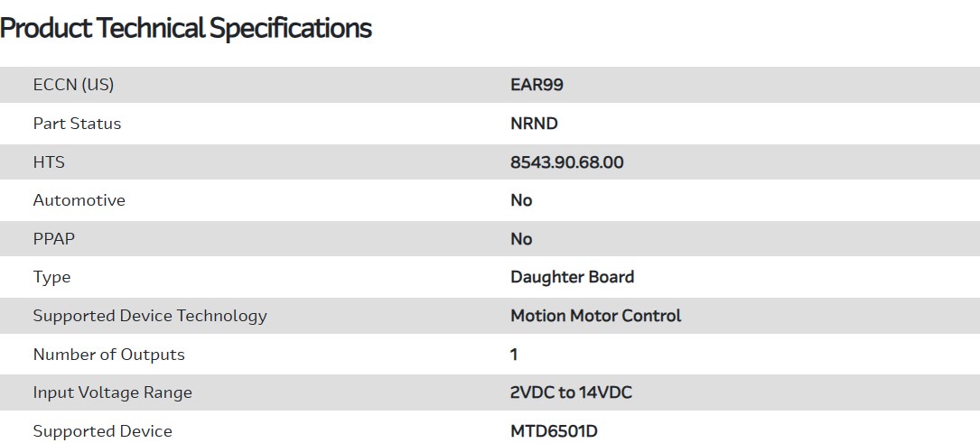Click the EAR99 value

[x=537, y=85]
